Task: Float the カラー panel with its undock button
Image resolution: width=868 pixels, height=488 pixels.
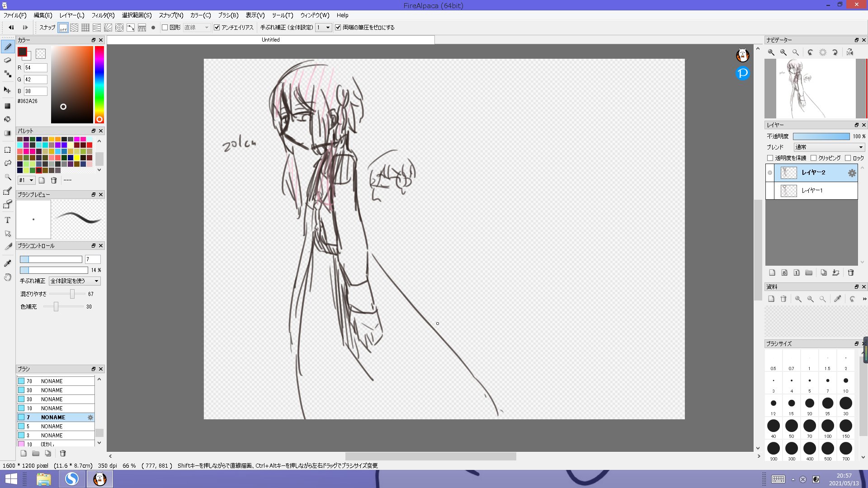Action: pos(94,40)
